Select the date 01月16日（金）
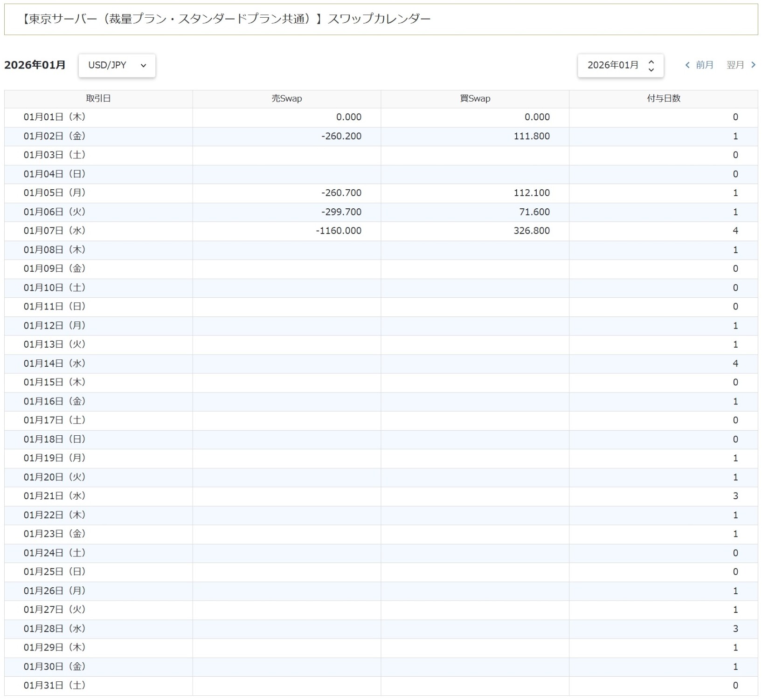 pos(55,401)
